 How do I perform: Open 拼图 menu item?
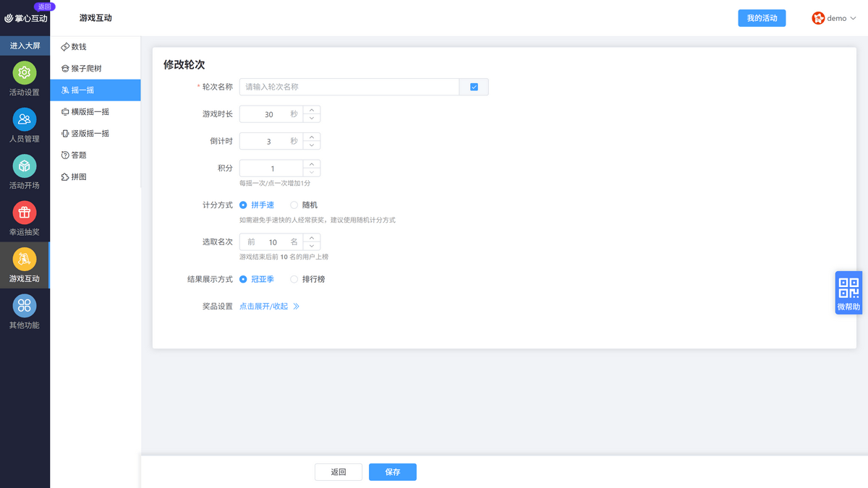click(x=95, y=177)
